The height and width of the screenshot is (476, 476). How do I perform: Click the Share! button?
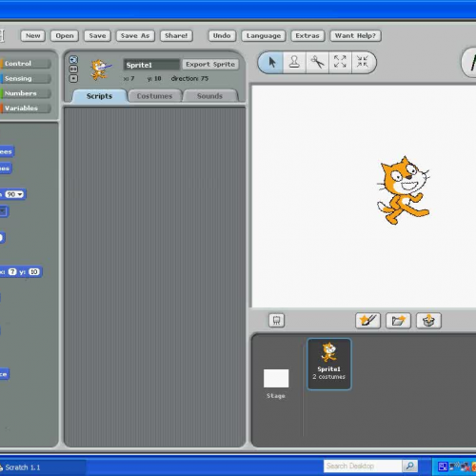(176, 35)
